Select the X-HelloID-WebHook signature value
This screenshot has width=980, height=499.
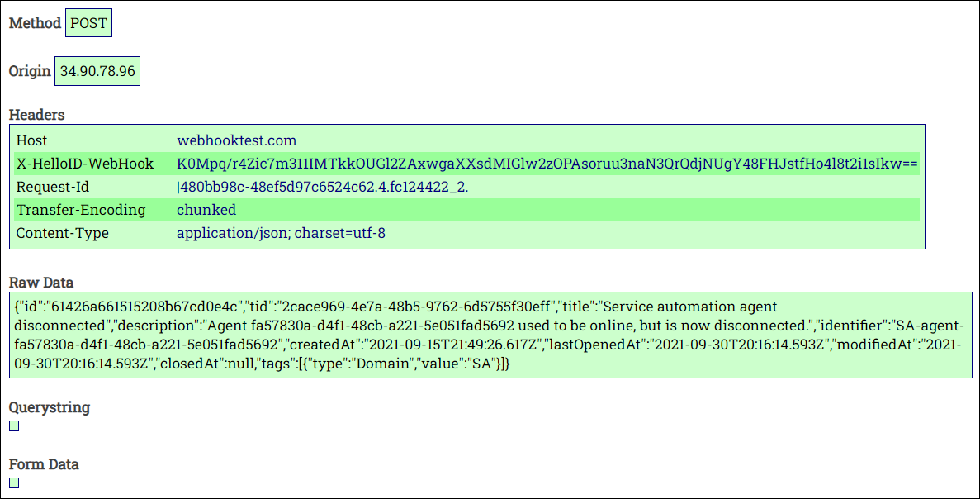tap(547, 164)
